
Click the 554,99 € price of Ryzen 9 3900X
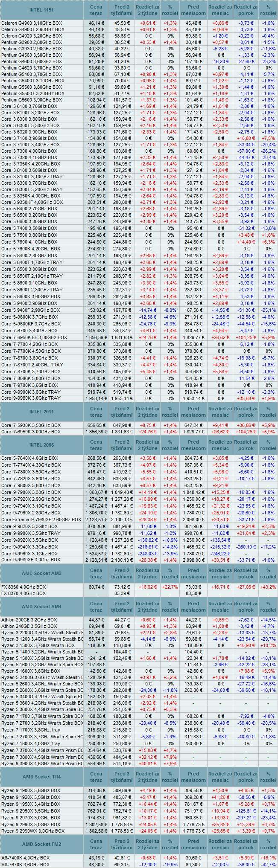[x=96, y=763]
